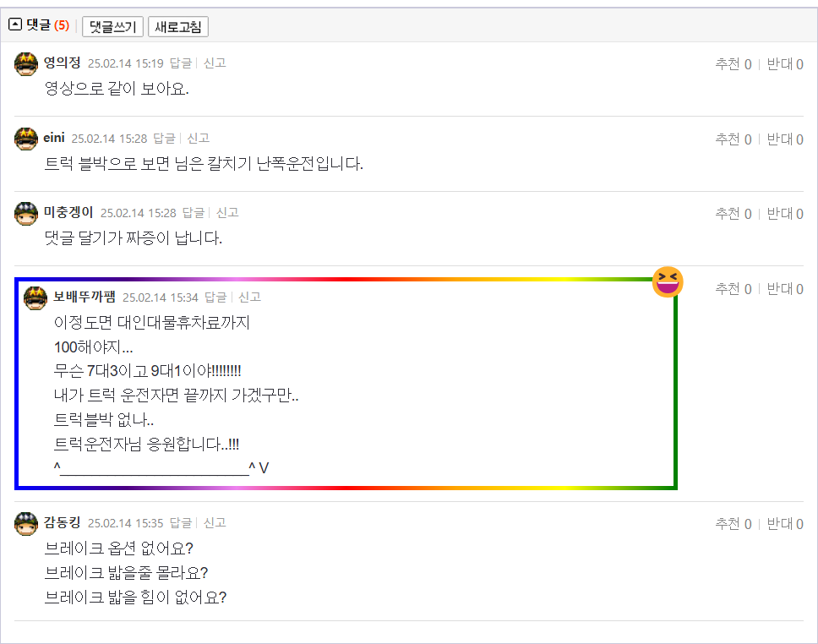Open eini's avatar icon

(x=27, y=139)
